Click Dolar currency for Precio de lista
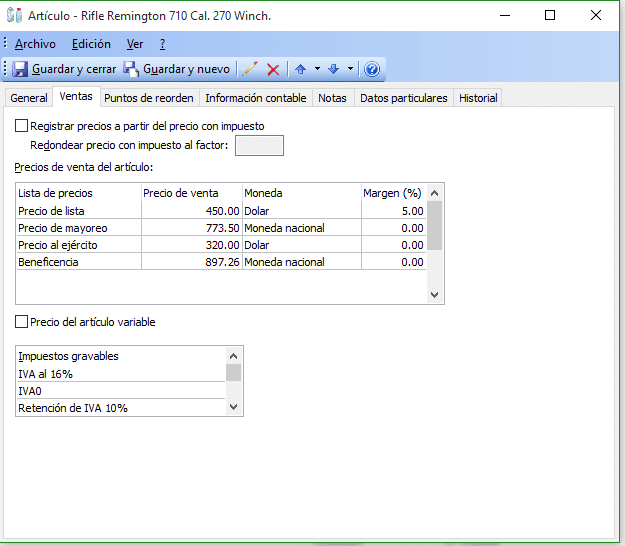This screenshot has height=546, width=625. pos(302,211)
